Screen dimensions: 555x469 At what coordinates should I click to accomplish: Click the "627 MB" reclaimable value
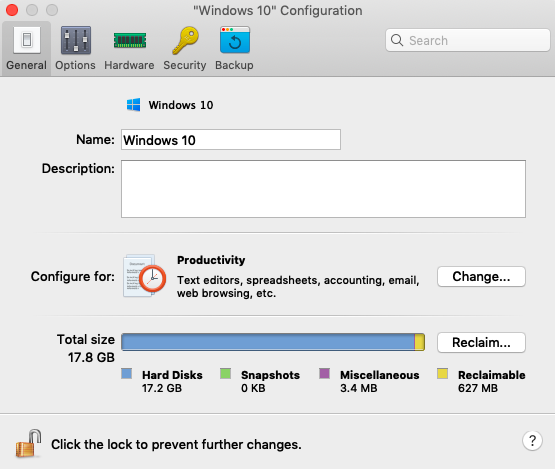point(478,388)
